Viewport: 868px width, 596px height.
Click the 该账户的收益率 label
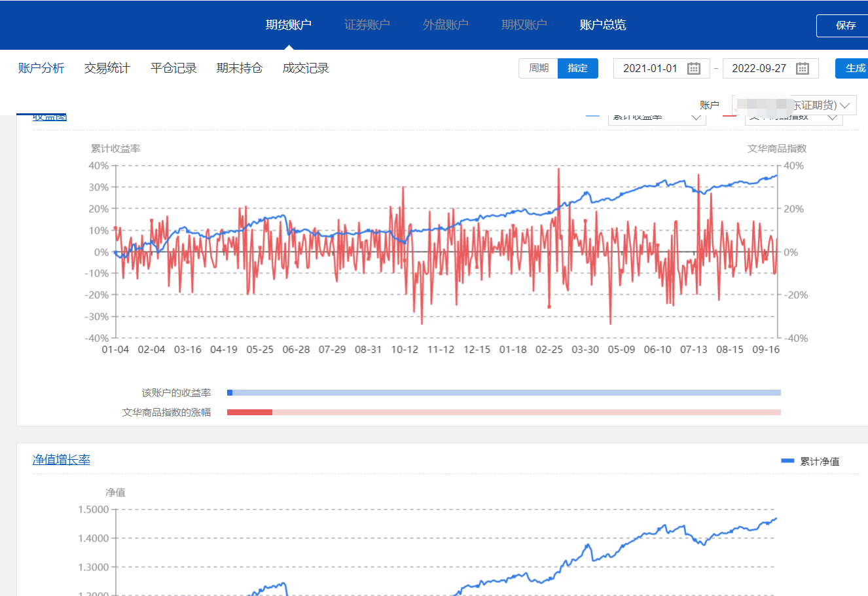click(x=176, y=393)
